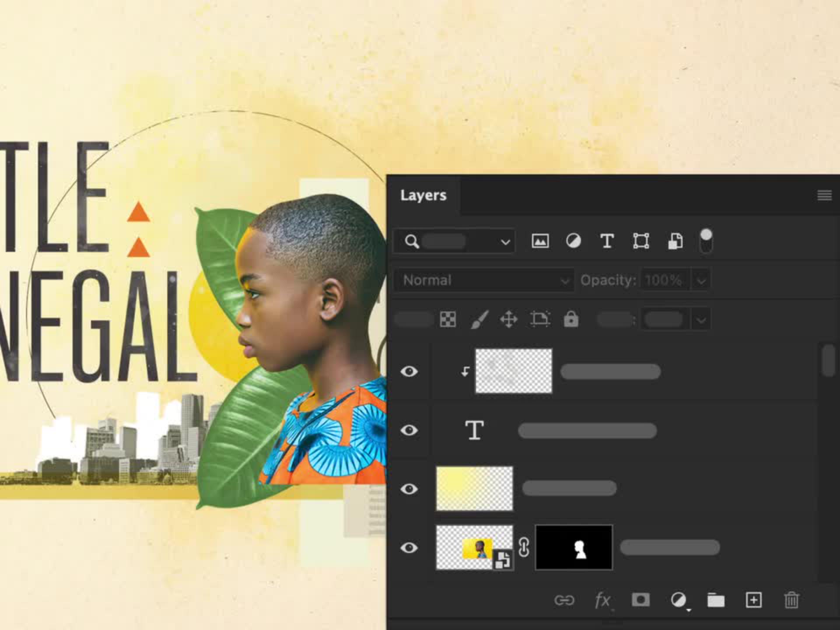Expand the Opacity value dropdown arrow
This screenshot has width=840, height=630.
[x=701, y=280]
